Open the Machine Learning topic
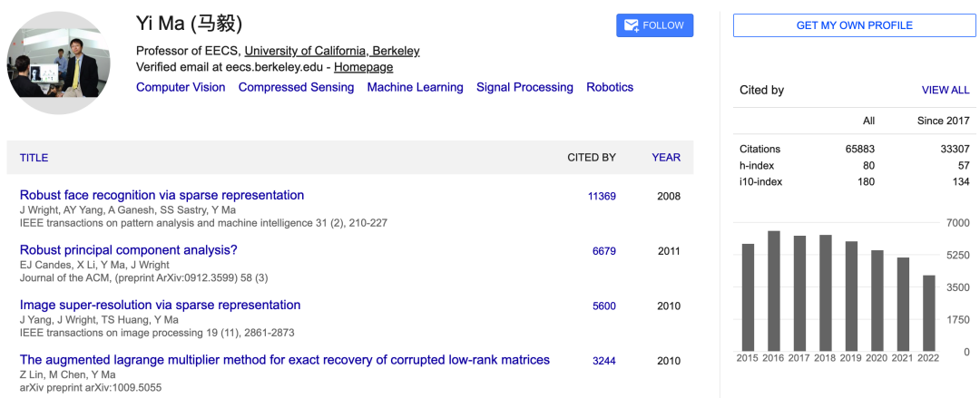The width and height of the screenshot is (980, 398). (415, 87)
